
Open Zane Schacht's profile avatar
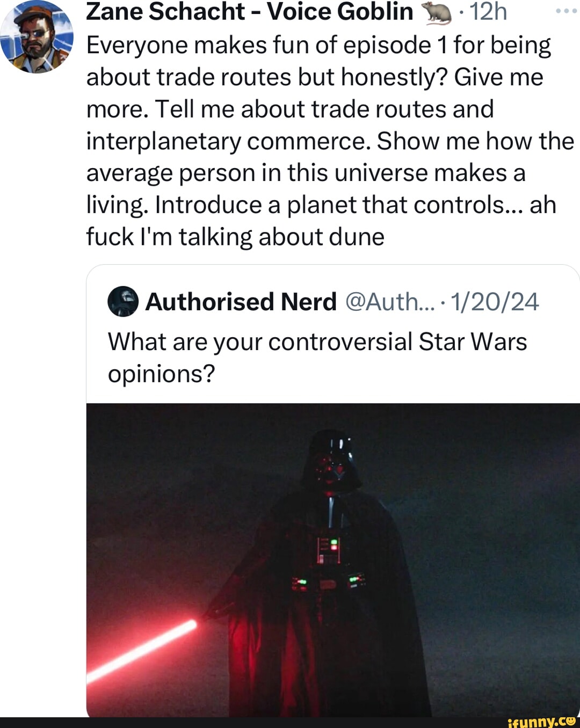tap(37, 37)
